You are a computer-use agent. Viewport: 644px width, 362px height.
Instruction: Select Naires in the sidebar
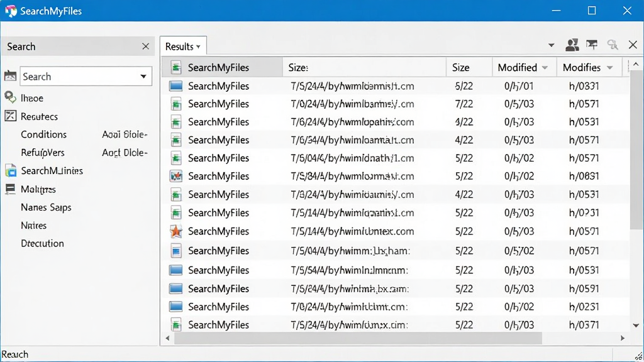coord(34,226)
